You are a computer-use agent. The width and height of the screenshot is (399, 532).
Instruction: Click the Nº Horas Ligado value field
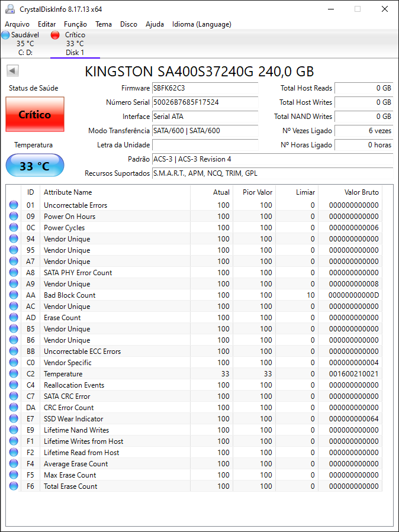363,145
